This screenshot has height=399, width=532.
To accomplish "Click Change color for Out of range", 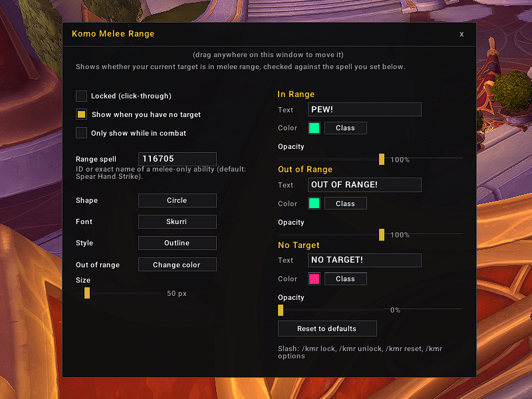I will [178, 265].
